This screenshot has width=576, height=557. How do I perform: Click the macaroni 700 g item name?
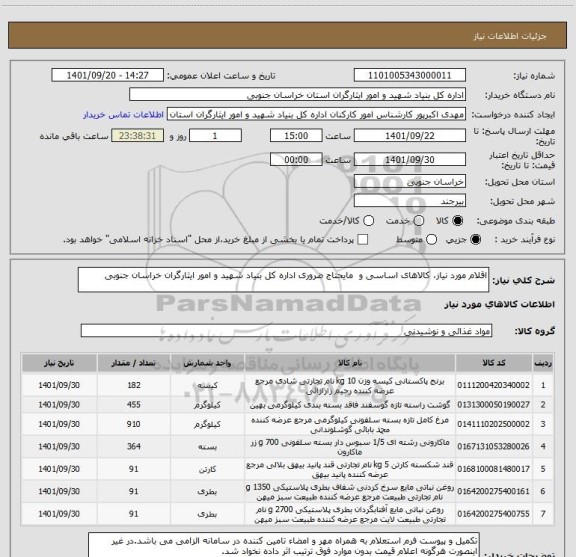click(x=350, y=447)
